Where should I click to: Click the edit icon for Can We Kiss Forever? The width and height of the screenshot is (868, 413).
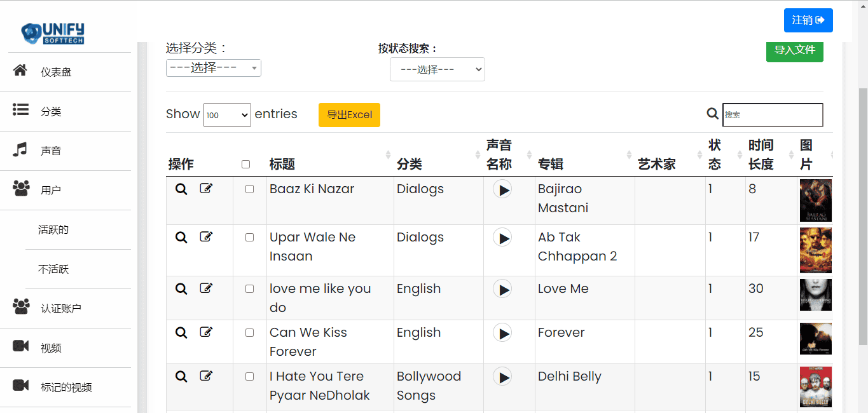(206, 332)
